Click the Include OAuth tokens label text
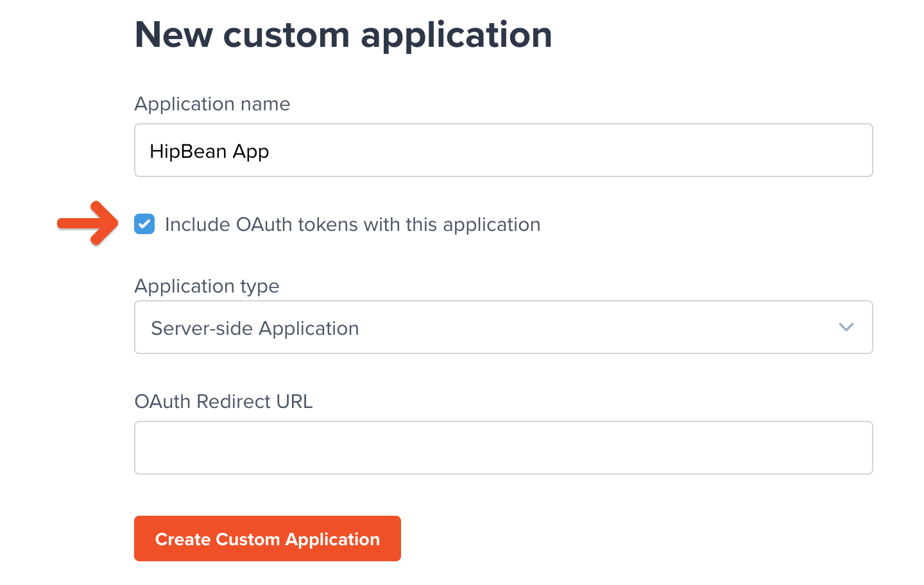 pos(353,224)
